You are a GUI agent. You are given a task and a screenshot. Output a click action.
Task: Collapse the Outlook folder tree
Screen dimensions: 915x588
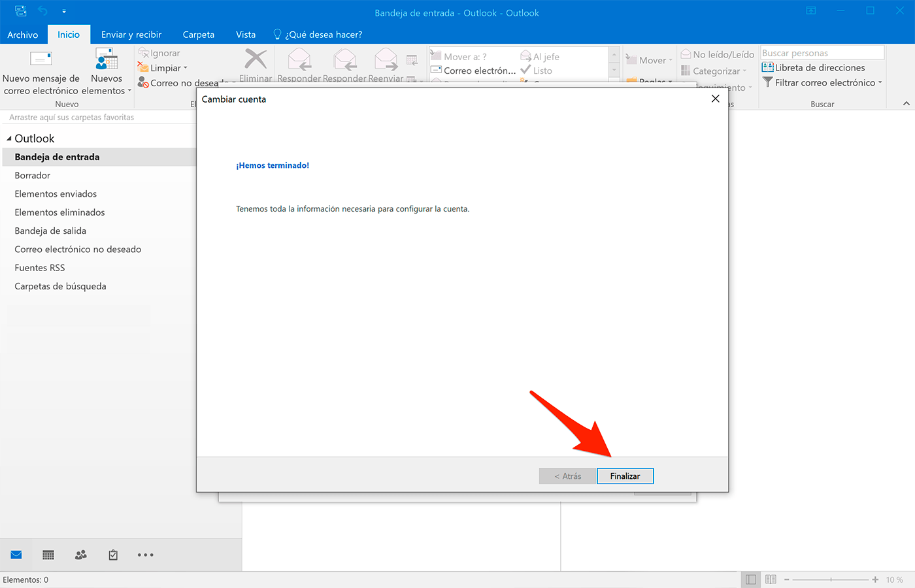click(x=8, y=138)
